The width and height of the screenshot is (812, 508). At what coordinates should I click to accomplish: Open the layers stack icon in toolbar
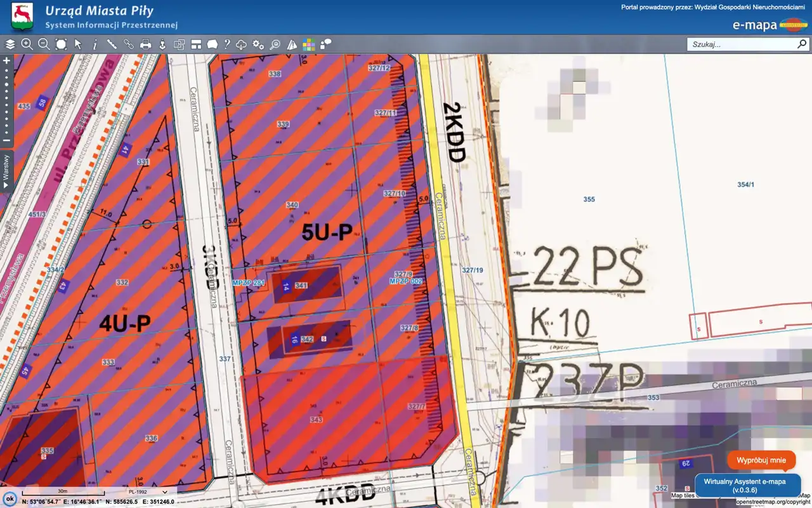click(10, 44)
